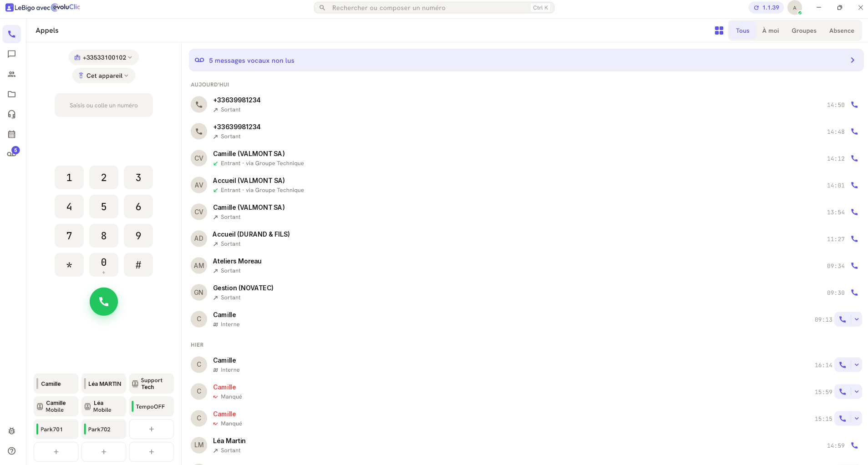Image resolution: width=868 pixels, height=465 pixels.
Task: Expand call options for missed Camille 15:15
Action: (x=857, y=419)
